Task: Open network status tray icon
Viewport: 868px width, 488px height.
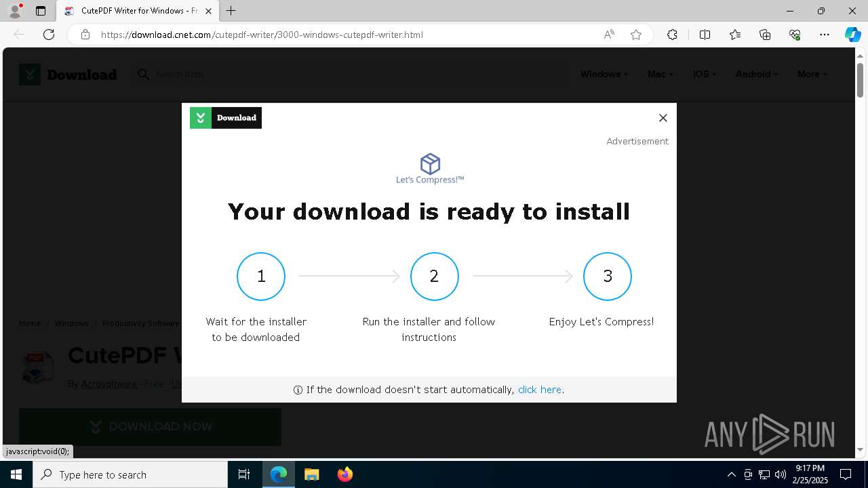Action: tap(764, 474)
